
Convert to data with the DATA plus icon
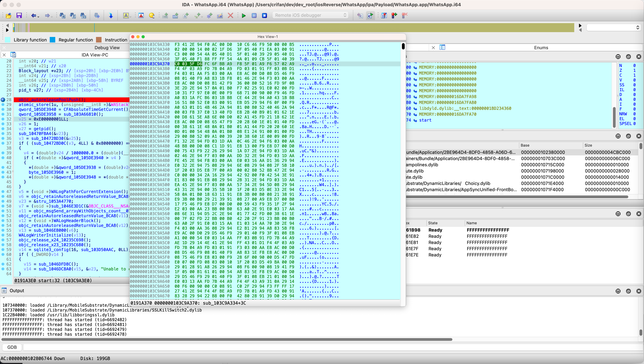pos(175,16)
